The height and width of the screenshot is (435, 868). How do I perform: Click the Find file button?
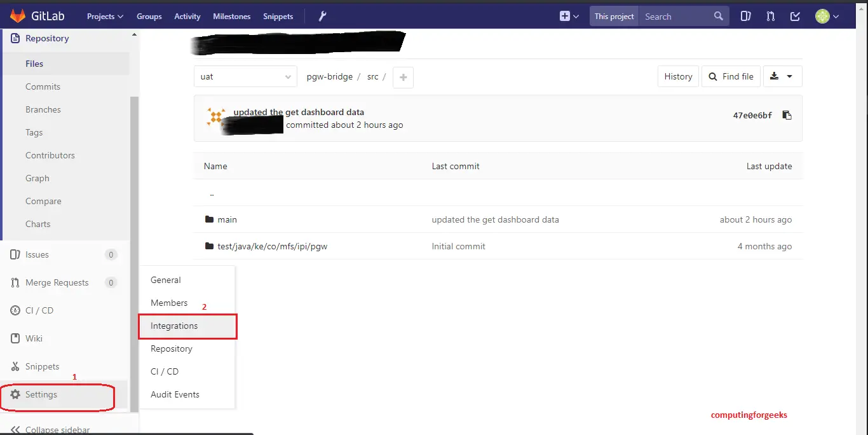731,76
